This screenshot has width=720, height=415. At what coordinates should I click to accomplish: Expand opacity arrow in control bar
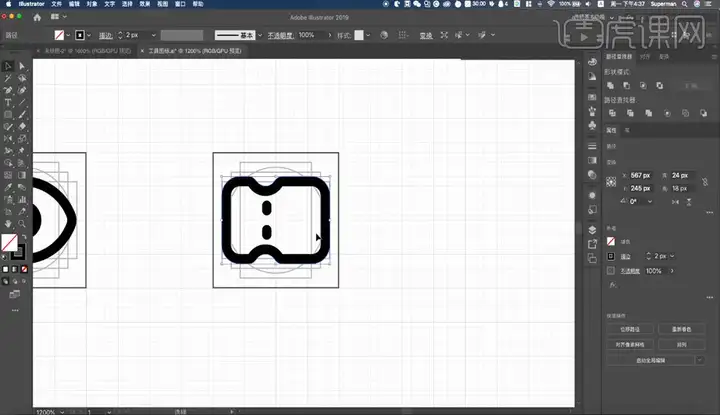tap(330, 35)
